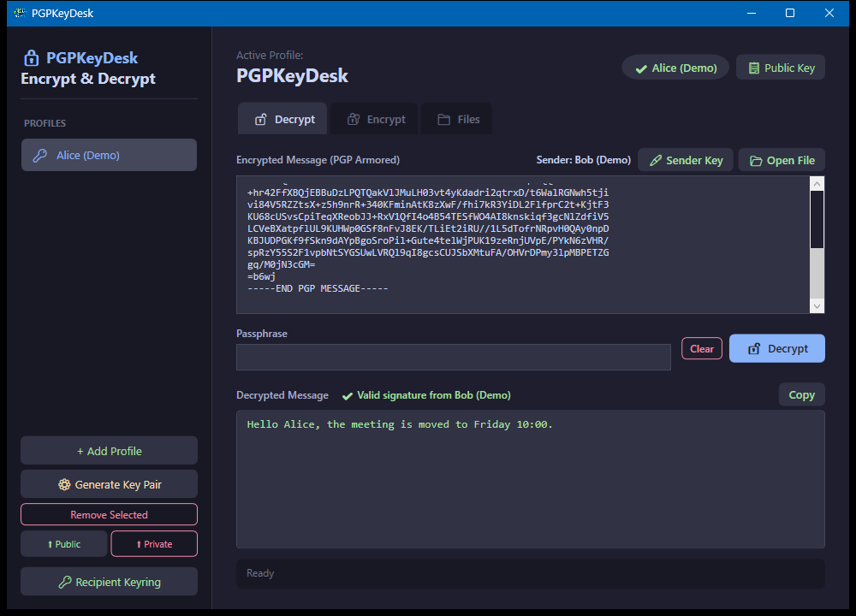The width and height of the screenshot is (856, 616).
Task: Click inside the decrypted message output area
Action: (x=530, y=479)
